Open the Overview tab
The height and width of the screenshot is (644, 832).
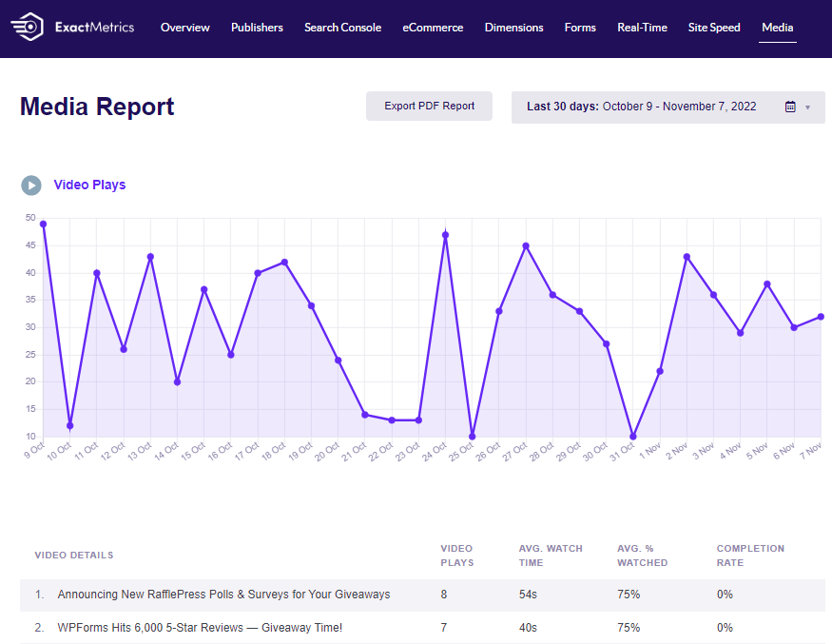pos(185,28)
